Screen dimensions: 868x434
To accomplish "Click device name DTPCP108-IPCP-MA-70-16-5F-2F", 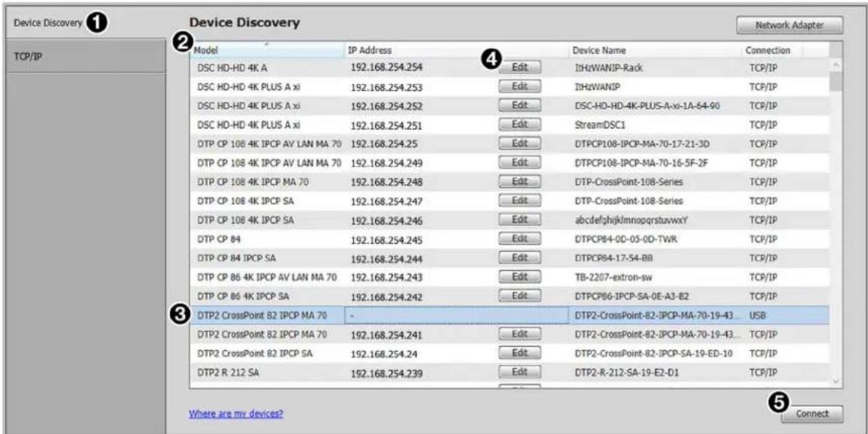I will tap(642, 163).
